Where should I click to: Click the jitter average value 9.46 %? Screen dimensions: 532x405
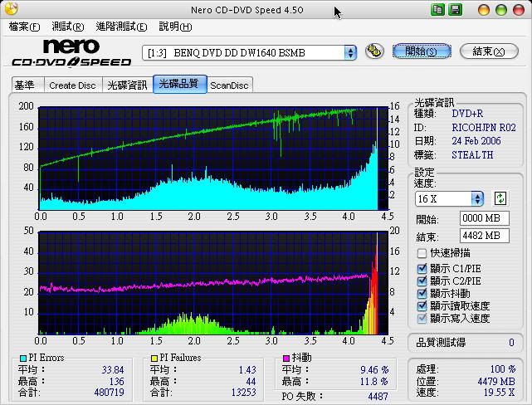tap(374, 369)
